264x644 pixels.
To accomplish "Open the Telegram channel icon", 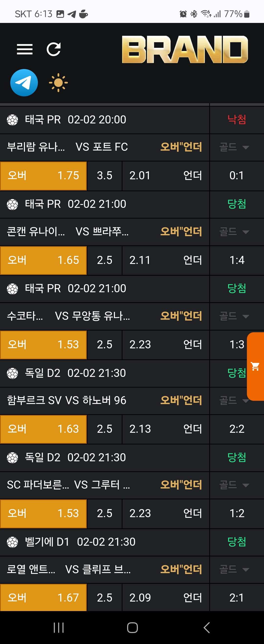I will tap(24, 83).
